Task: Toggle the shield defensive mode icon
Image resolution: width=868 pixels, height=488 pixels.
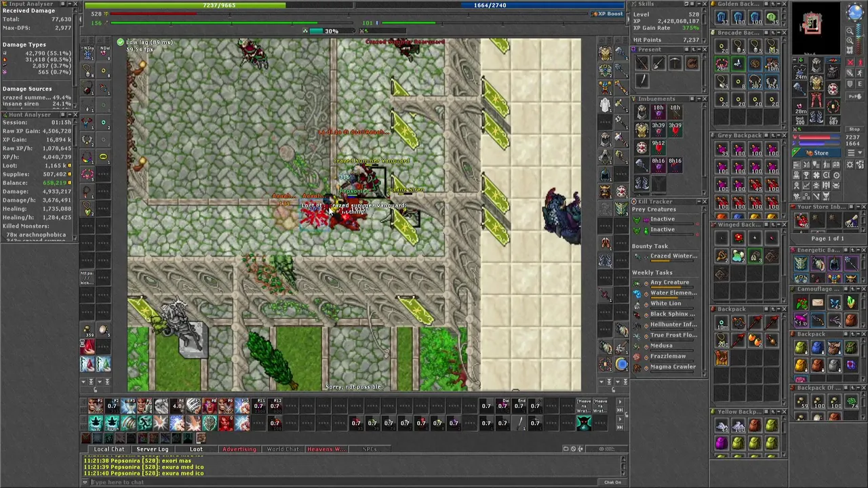Action: (x=850, y=84)
